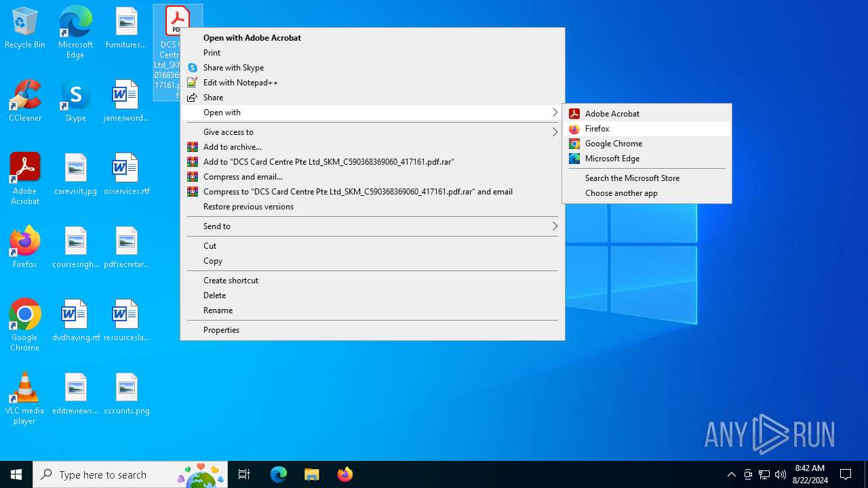This screenshot has width=868, height=488.
Task: Choose Open with Adobe Acrobat
Action: [x=372, y=38]
